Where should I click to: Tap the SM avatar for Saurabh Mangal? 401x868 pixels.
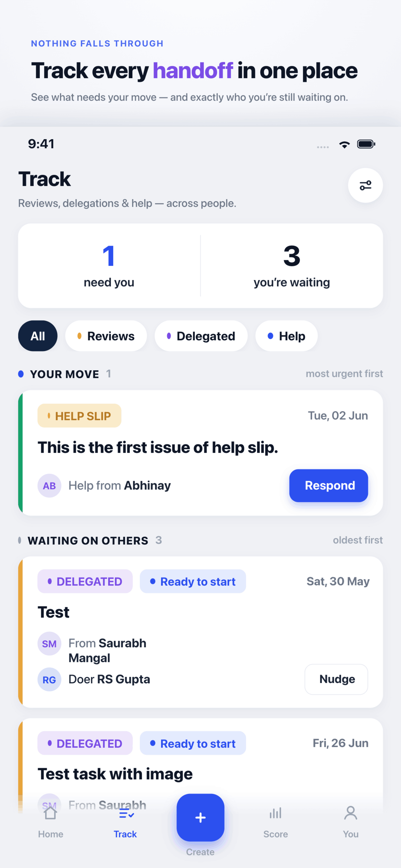click(49, 644)
